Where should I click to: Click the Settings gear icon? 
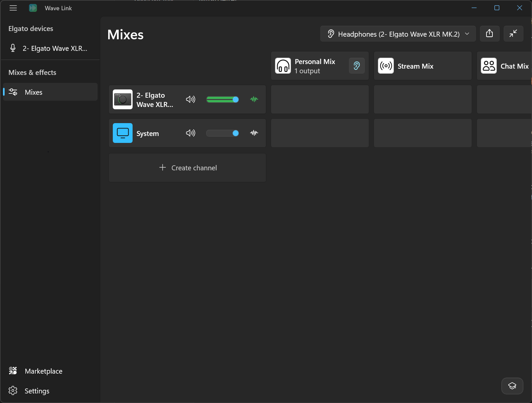coord(13,391)
